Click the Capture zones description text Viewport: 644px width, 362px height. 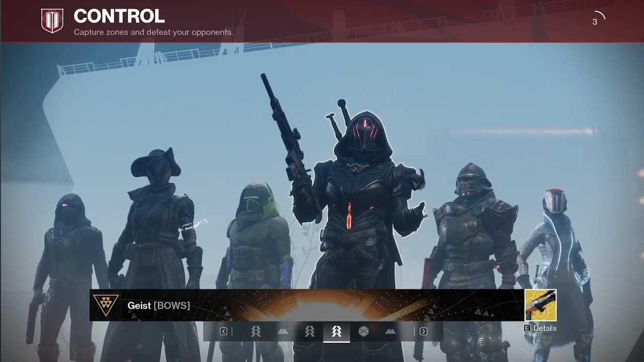pyautogui.click(x=153, y=32)
